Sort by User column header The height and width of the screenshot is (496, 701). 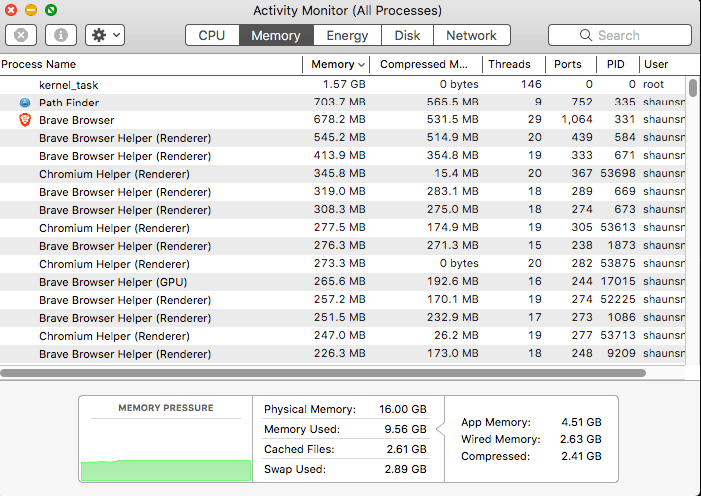[663, 64]
